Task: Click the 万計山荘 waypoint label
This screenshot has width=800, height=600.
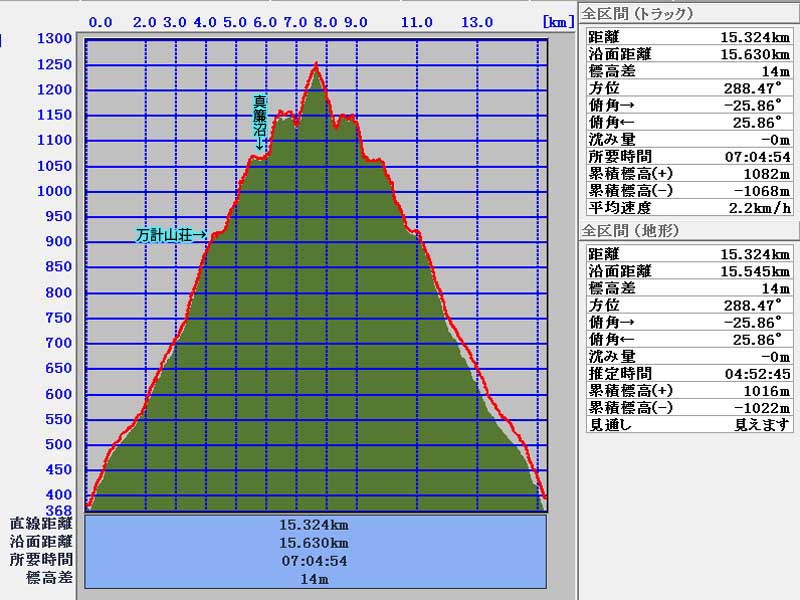Action: click(171, 235)
